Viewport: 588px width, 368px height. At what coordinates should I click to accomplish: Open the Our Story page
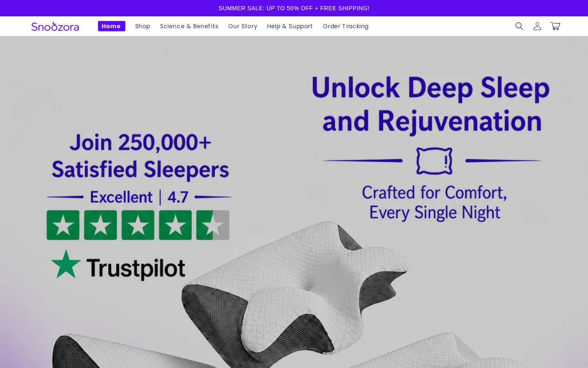click(x=243, y=26)
